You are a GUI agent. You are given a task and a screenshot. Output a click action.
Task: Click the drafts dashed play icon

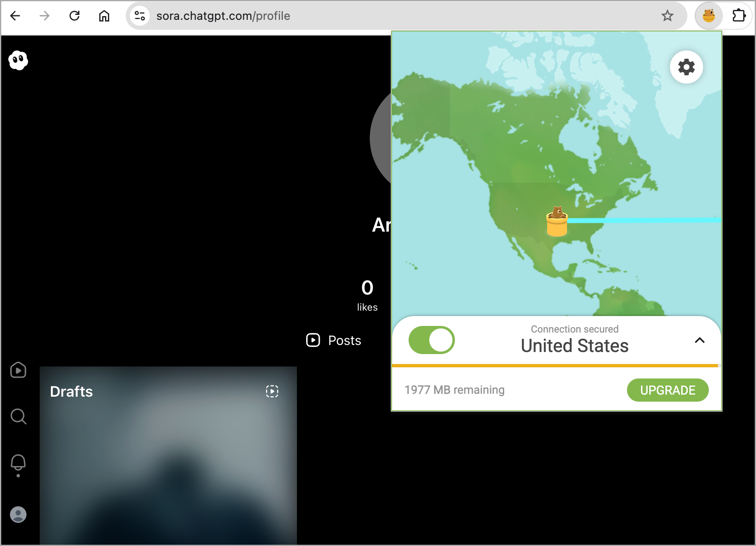tap(272, 391)
